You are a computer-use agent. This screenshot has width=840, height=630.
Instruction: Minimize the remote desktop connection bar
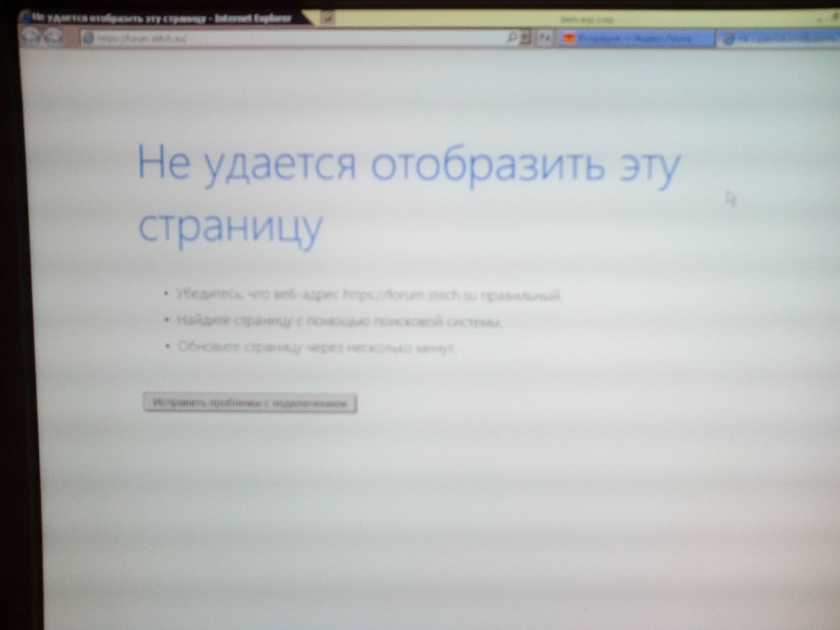coord(819,19)
